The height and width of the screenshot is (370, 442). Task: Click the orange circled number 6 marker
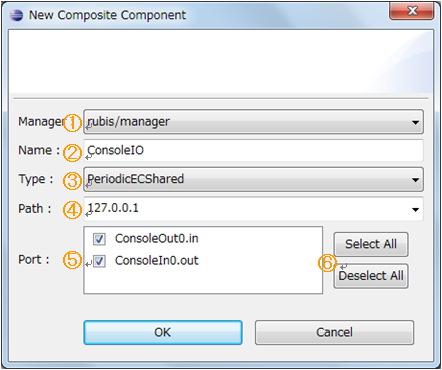[x=327, y=263]
